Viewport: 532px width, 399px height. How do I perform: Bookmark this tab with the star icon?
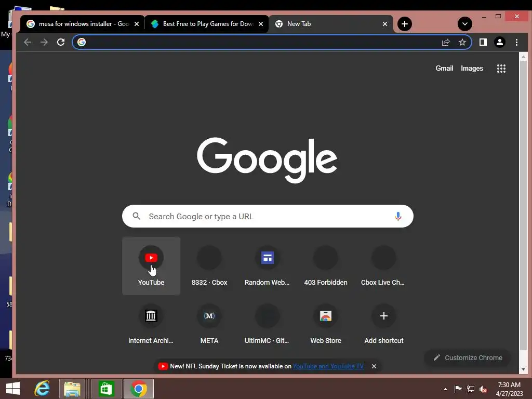pyautogui.click(x=462, y=42)
